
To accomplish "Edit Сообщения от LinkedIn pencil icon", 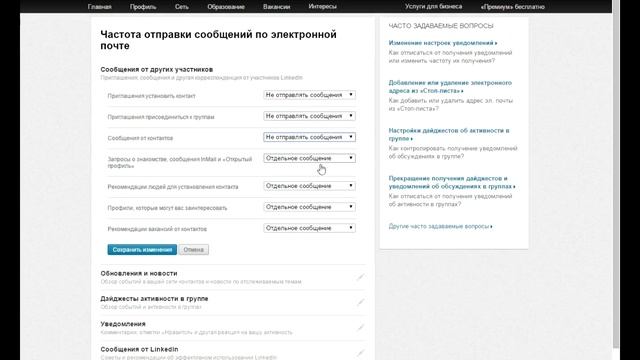I will tap(360, 353).
